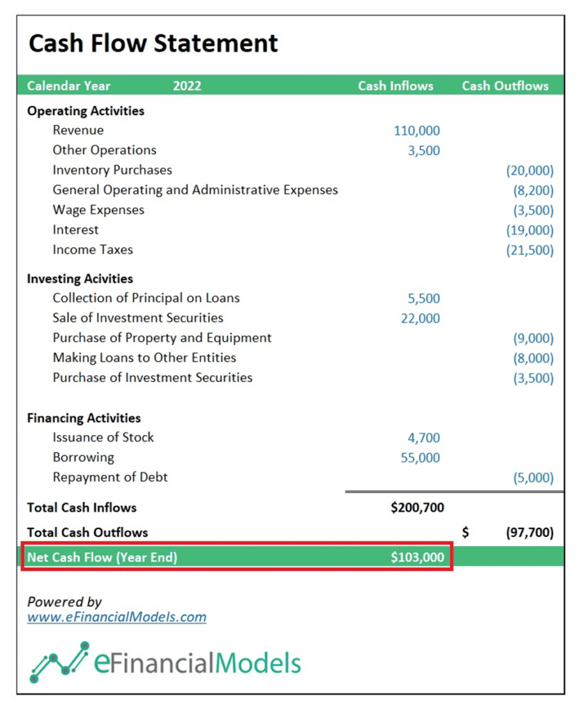Select the Cash Flow Statement title
The height and width of the screenshot is (714, 588).
pos(153,44)
